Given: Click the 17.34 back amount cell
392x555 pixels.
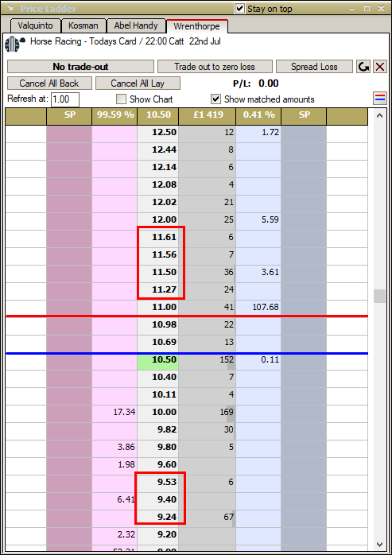Looking at the screenshot, I should 114,413.
